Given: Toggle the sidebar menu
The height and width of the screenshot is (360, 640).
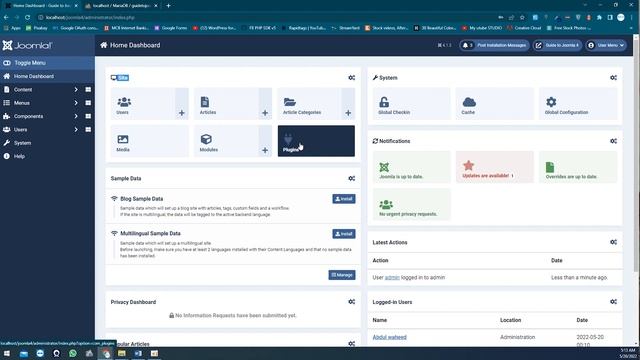Looking at the screenshot, I should (47, 63).
